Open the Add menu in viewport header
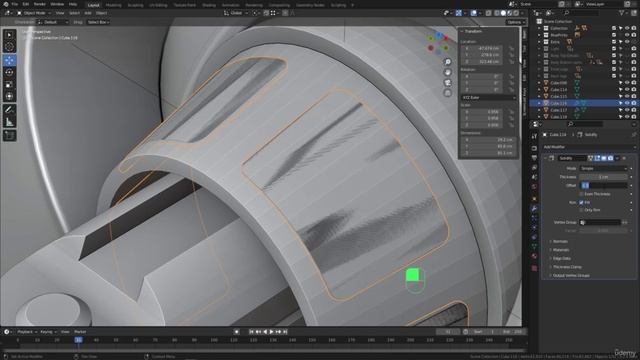 [87, 13]
